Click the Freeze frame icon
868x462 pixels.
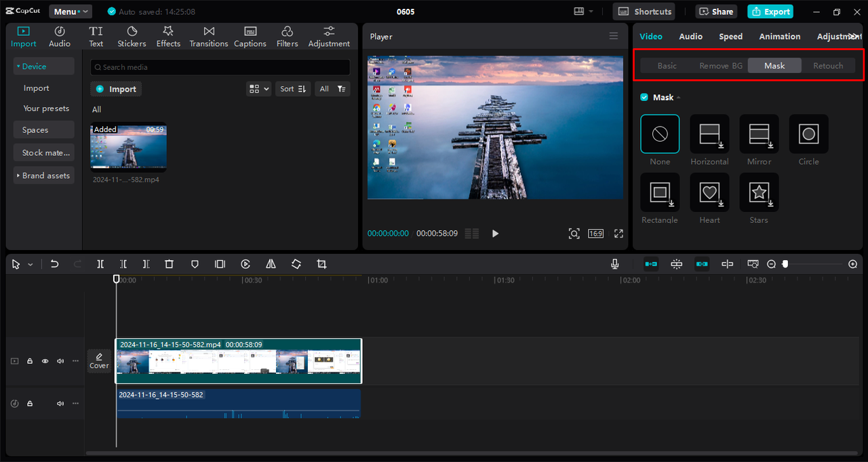[x=220, y=264]
